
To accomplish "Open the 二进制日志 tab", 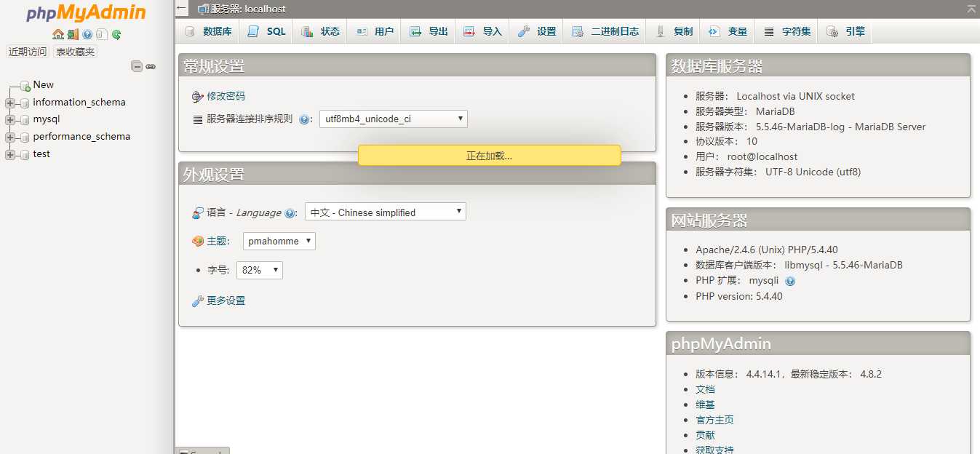I will tap(605, 31).
